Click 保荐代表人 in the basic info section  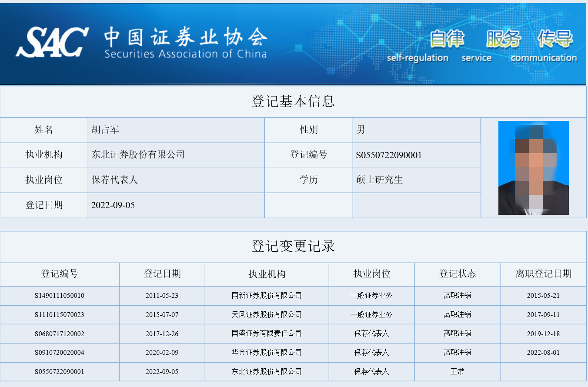coord(114,180)
